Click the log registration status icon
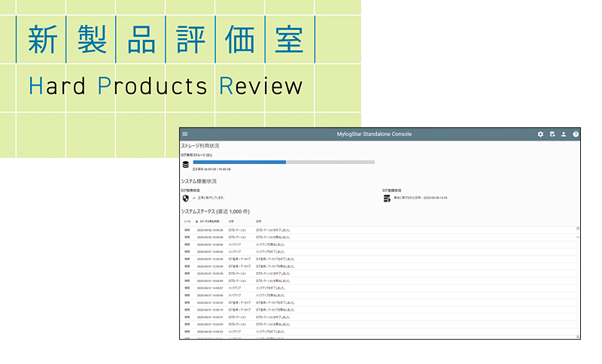Screen dimensions: 602x364 point(387,199)
